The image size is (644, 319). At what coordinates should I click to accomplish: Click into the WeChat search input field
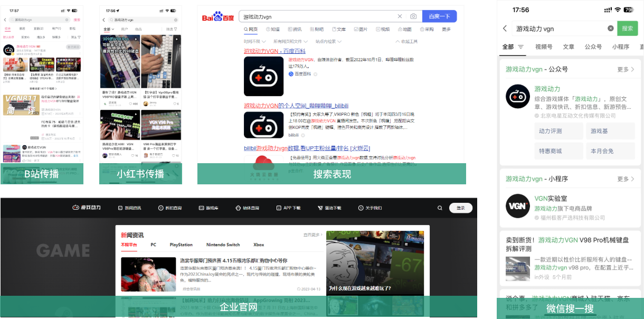pyautogui.click(x=558, y=29)
